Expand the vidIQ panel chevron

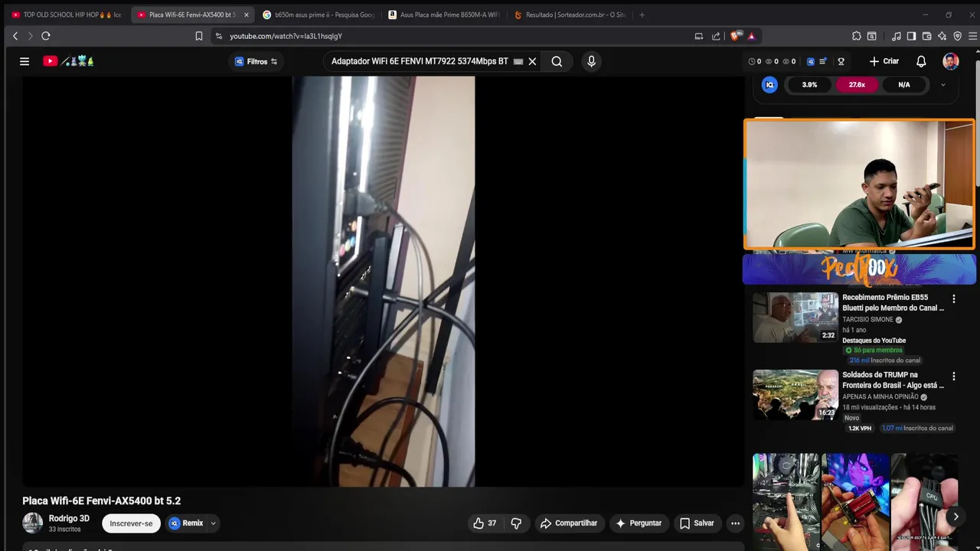click(x=942, y=85)
